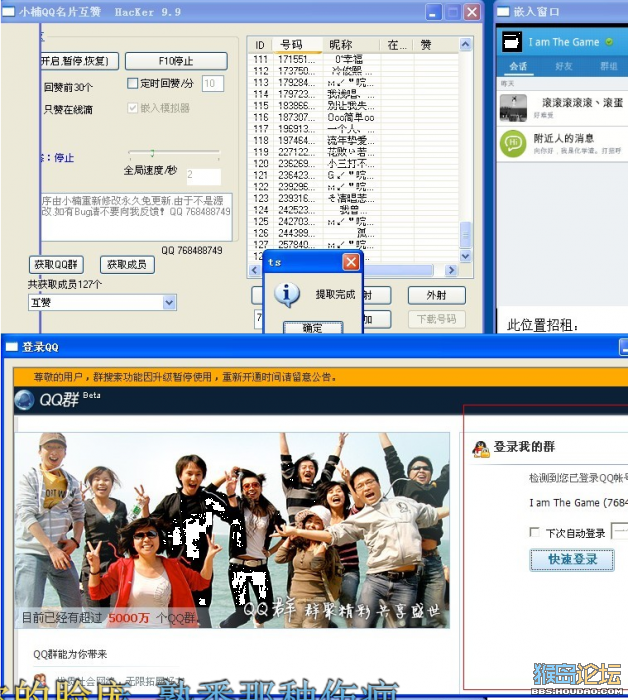This screenshot has height=700, width=628.
Task: Click the 快速登录 button
Action: pyautogui.click(x=572, y=560)
